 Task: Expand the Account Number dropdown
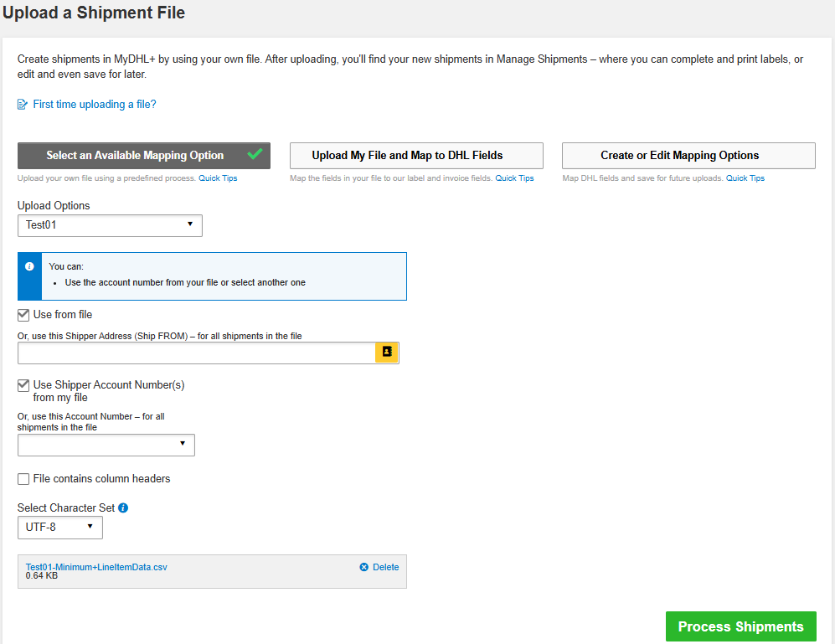(x=106, y=445)
